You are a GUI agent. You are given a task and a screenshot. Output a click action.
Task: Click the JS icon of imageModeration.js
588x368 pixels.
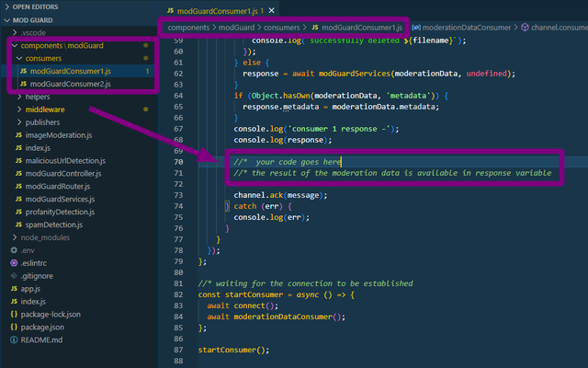click(x=18, y=135)
